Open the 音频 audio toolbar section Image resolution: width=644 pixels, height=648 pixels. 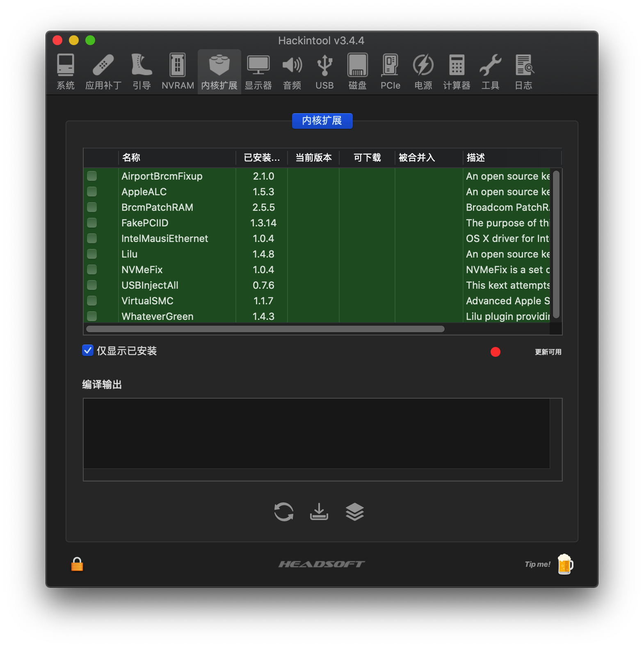click(292, 72)
